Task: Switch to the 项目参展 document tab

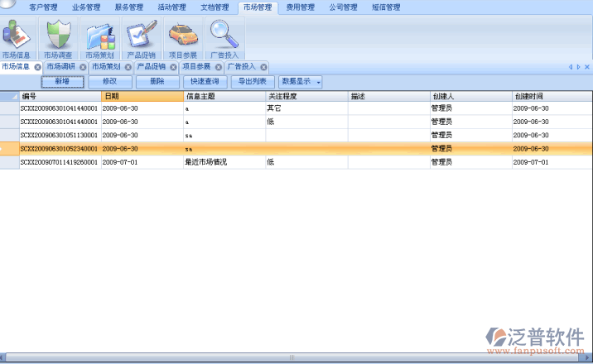Action: point(195,66)
